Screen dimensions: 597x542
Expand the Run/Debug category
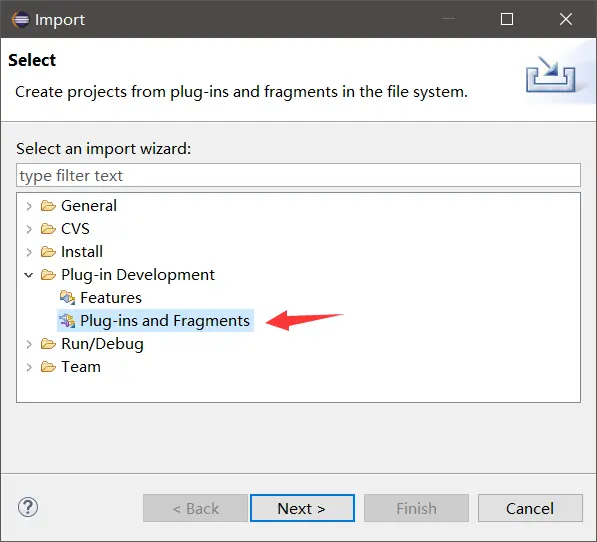tap(29, 344)
